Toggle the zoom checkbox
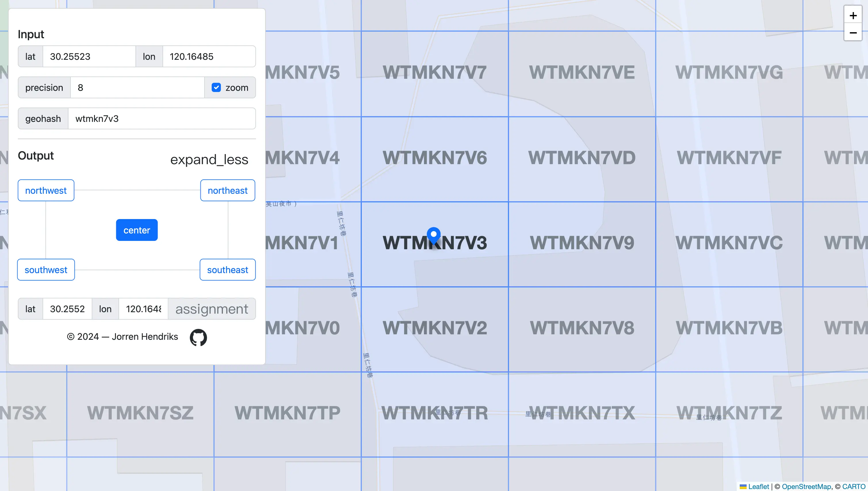868x491 pixels. click(216, 88)
